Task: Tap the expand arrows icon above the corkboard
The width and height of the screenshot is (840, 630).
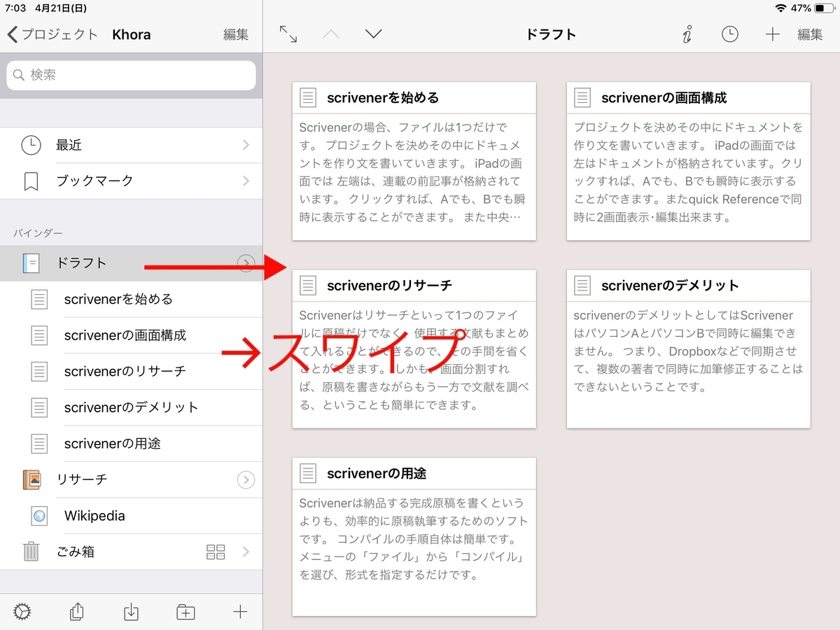Action: tap(288, 33)
